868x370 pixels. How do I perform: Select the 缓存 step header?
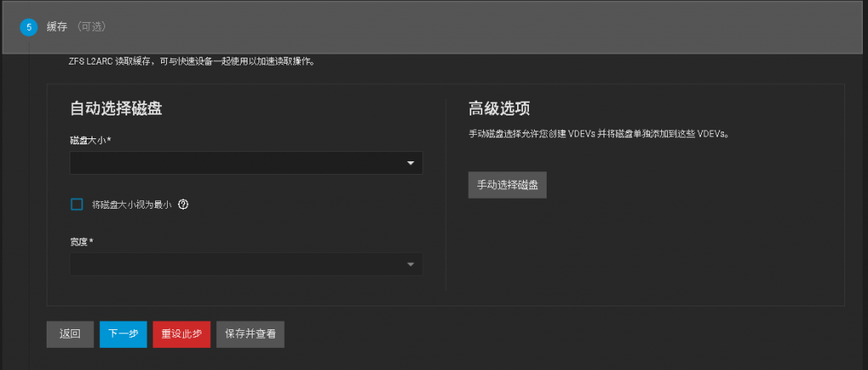point(58,27)
